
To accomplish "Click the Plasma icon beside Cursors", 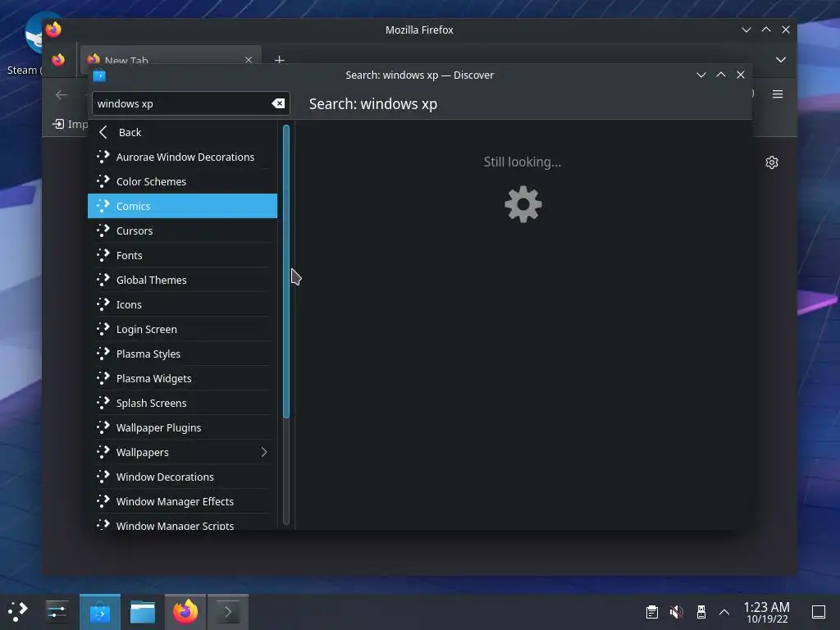I will tap(103, 231).
